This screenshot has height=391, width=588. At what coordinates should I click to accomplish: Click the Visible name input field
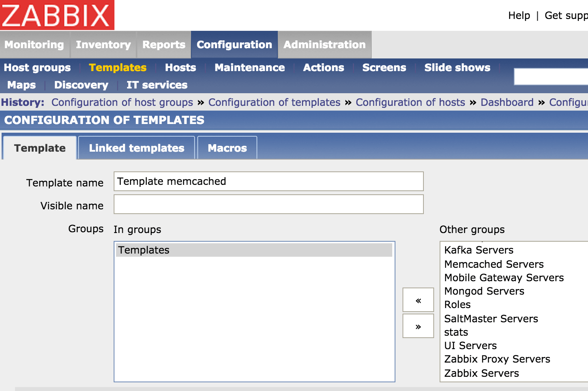[268, 204]
